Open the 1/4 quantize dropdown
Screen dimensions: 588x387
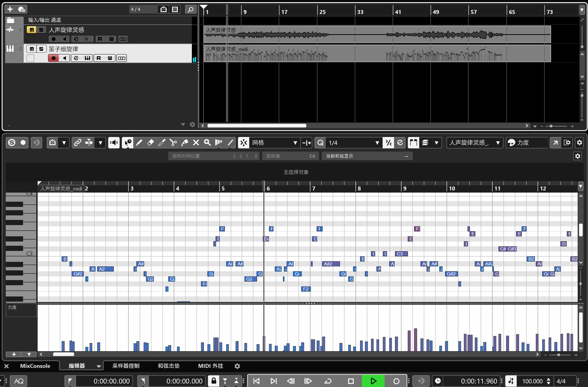point(377,143)
